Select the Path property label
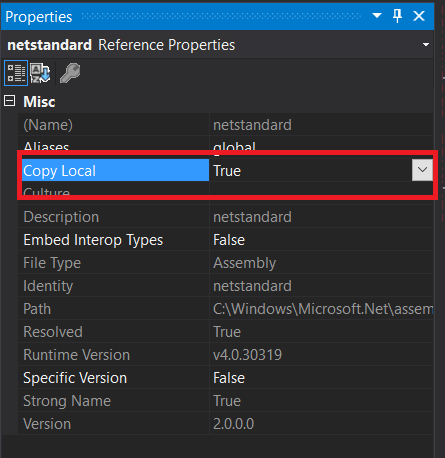 click(x=37, y=309)
